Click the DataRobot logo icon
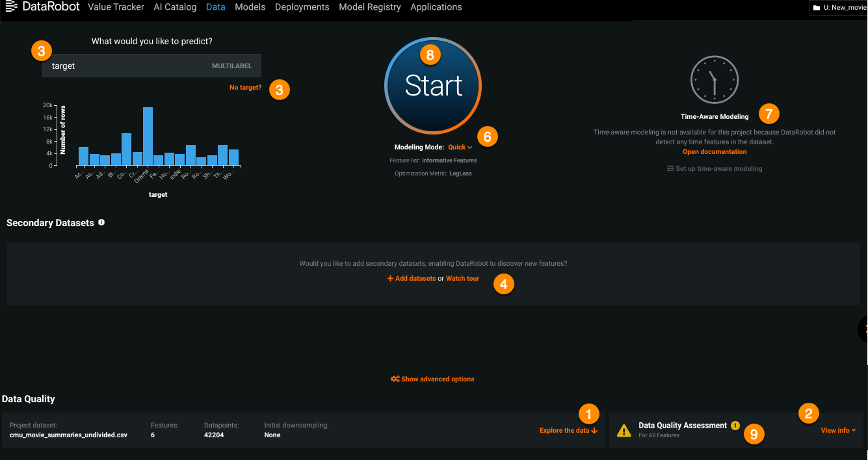868x460 pixels. click(x=11, y=7)
